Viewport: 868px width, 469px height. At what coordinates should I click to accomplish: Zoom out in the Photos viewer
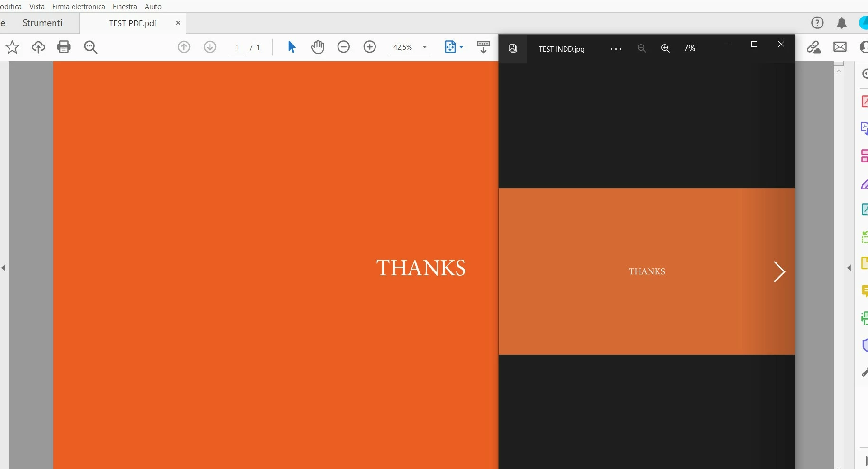(x=642, y=48)
